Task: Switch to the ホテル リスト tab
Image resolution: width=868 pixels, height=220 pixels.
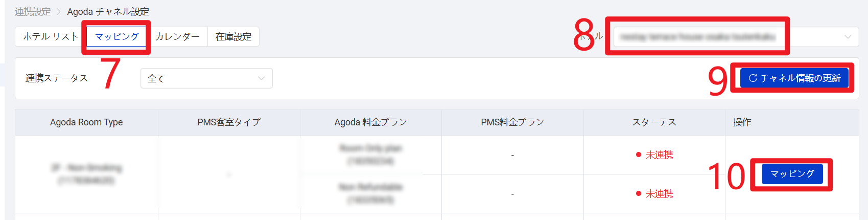Action: [51, 37]
